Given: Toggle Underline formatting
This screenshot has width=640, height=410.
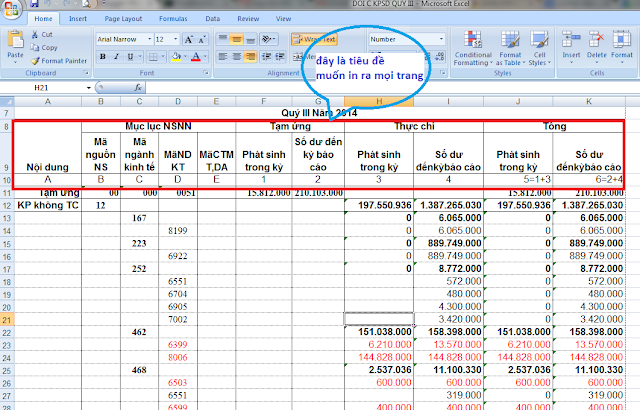Looking at the screenshot, I should click(x=130, y=57).
